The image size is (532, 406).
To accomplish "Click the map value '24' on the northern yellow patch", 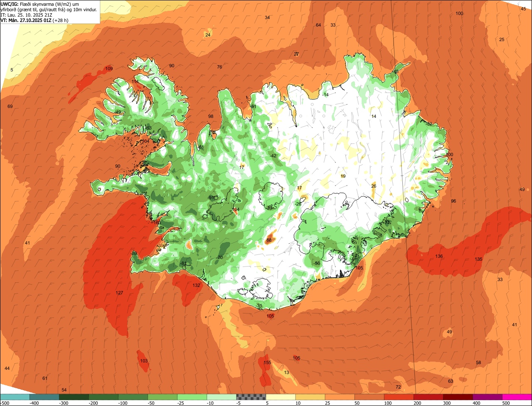I will 208,35.
